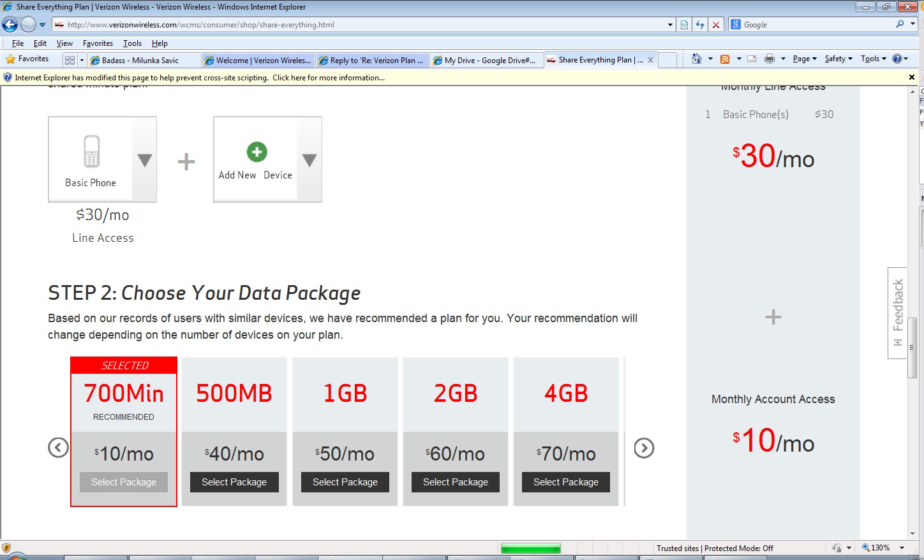Open the File menu
This screenshot has height=560, width=924.
[18, 43]
